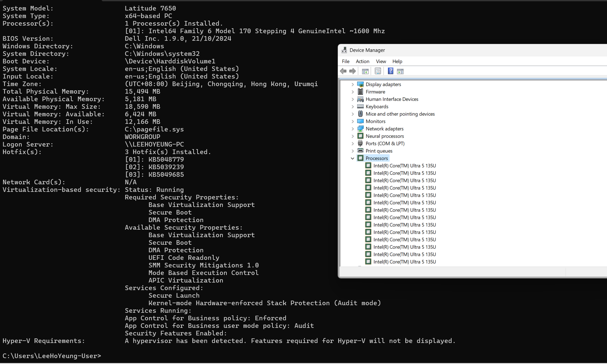Select the Keyboards device icon
Image resolution: width=607 pixels, height=364 pixels.
(360, 106)
